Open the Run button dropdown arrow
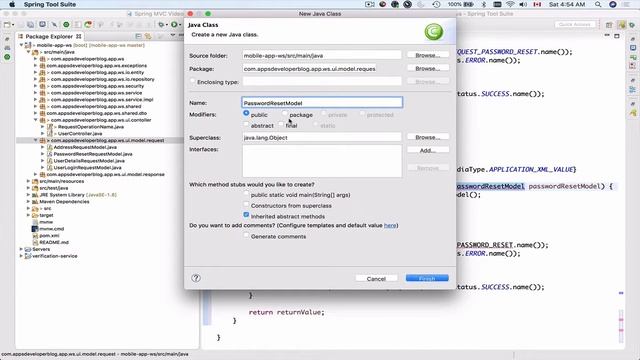The height and width of the screenshot is (360, 640). (180, 25)
